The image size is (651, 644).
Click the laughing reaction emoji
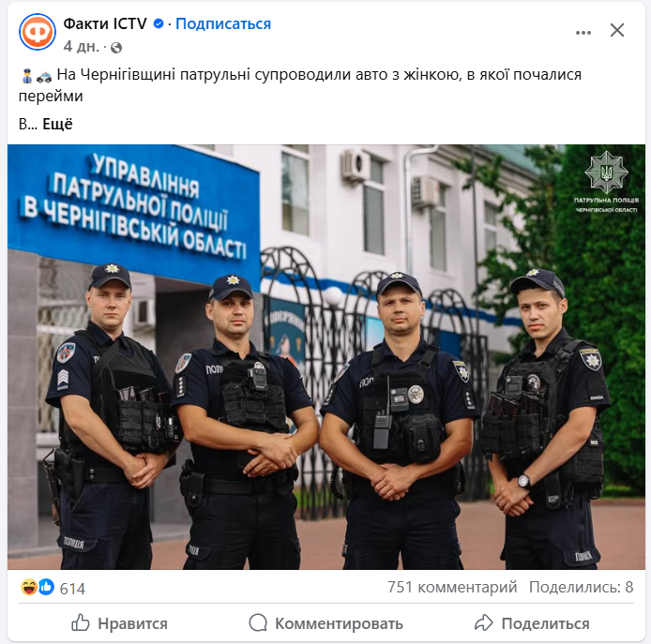coord(29,587)
